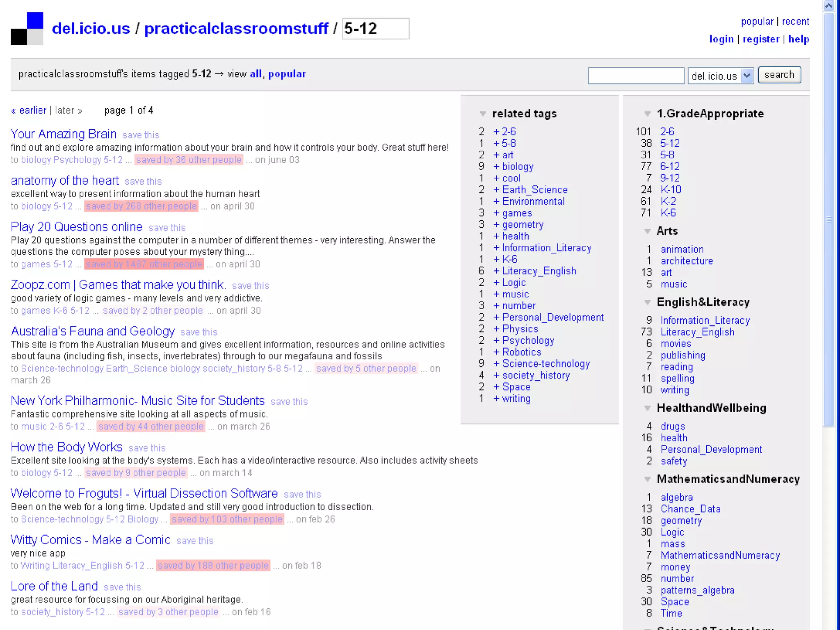The height and width of the screenshot is (630, 840).
Task: Add the + Earth_Science related tag
Action: [x=530, y=190]
